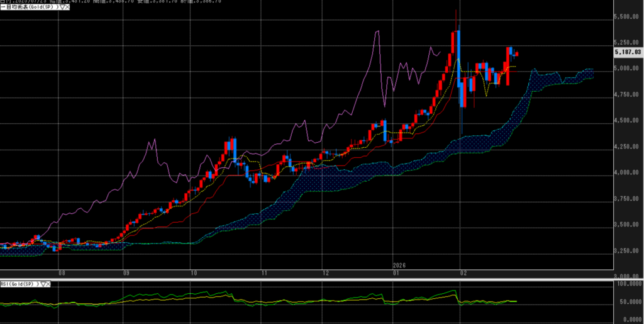644x324 pixels.
Task: Remove the RSI indicator using its X icon
Action: (x=48, y=284)
